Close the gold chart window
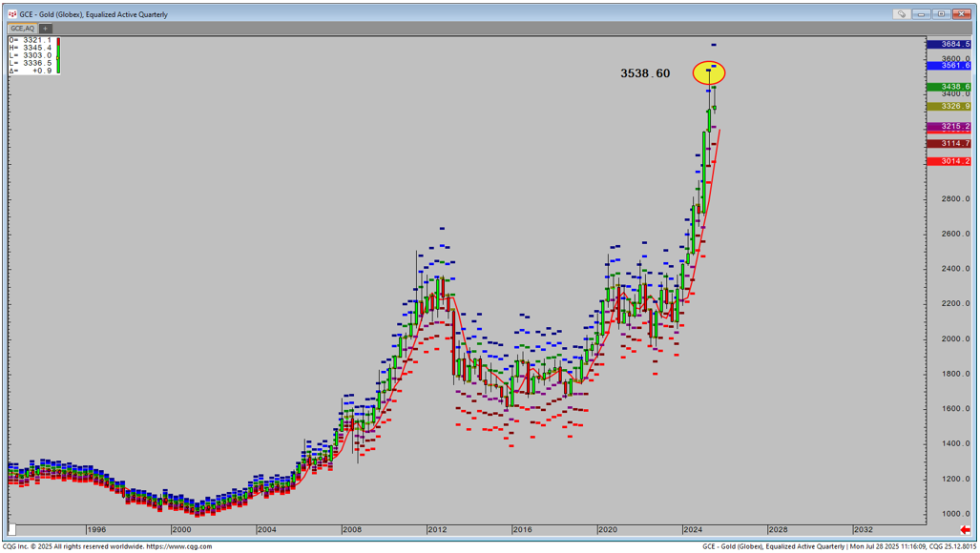Image resolution: width=980 pixels, height=553 pixels. click(960, 14)
